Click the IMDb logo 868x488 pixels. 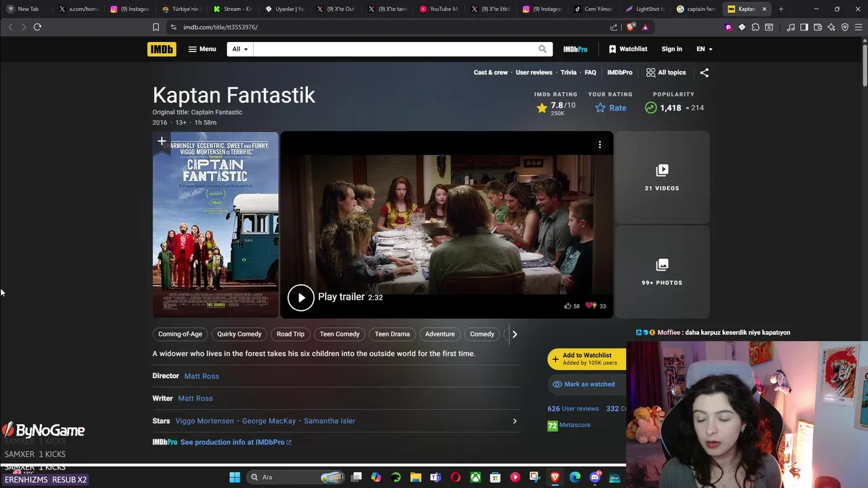pos(161,49)
